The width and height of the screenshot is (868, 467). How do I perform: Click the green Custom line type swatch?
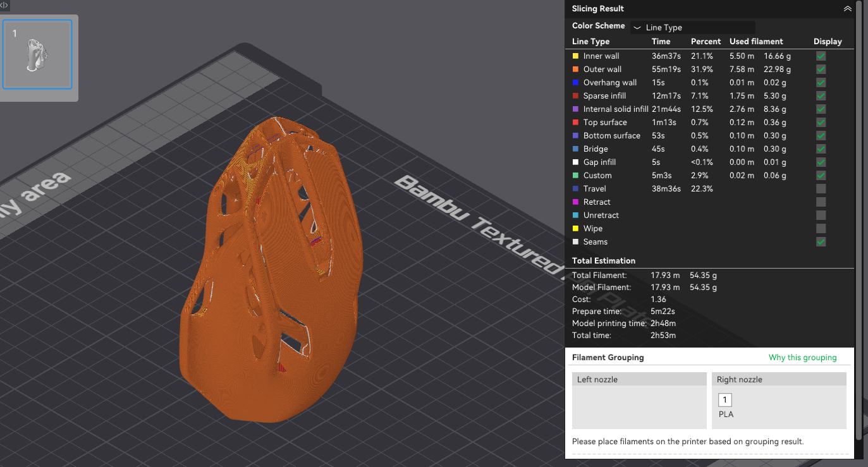click(x=575, y=176)
